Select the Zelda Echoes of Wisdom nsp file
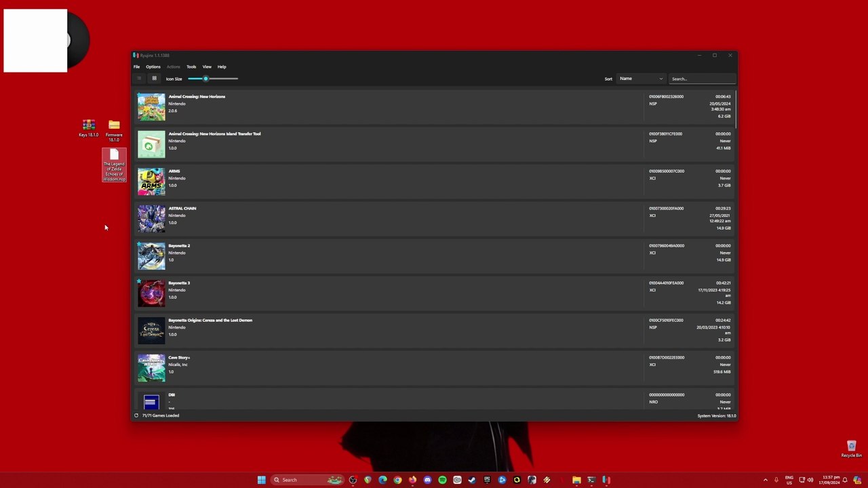 (114, 165)
